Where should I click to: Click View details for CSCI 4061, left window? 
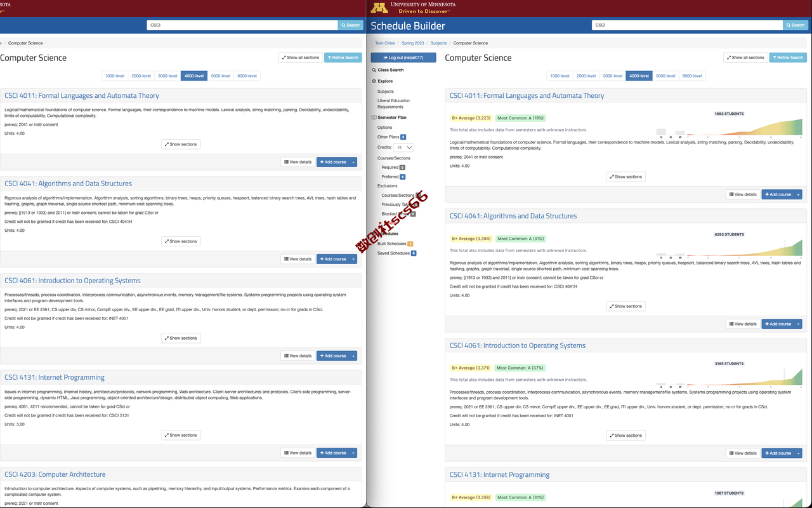pyautogui.click(x=298, y=356)
